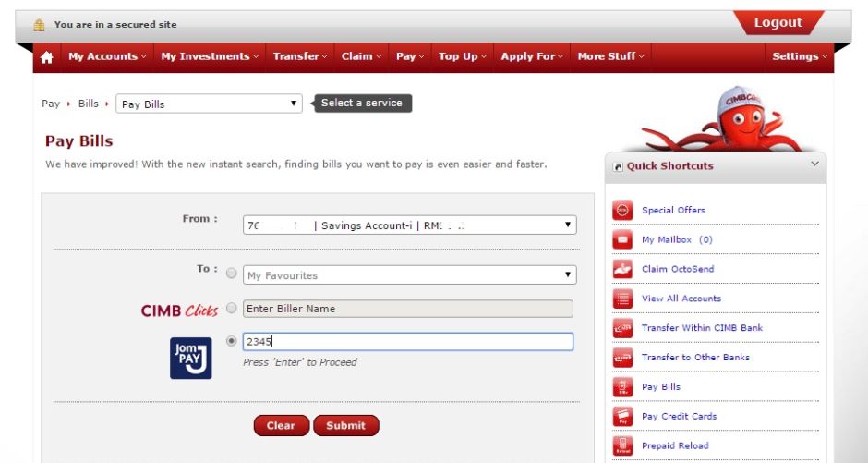Click the Quick Shortcuts header icon
This screenshot has width=868, height=463.
[618, 166]
